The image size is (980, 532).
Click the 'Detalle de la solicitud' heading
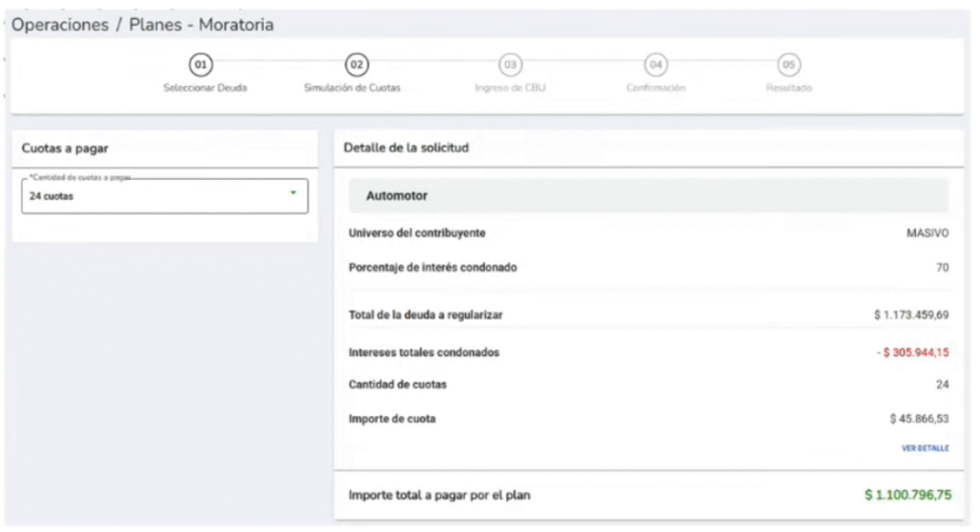coord(406,147)
